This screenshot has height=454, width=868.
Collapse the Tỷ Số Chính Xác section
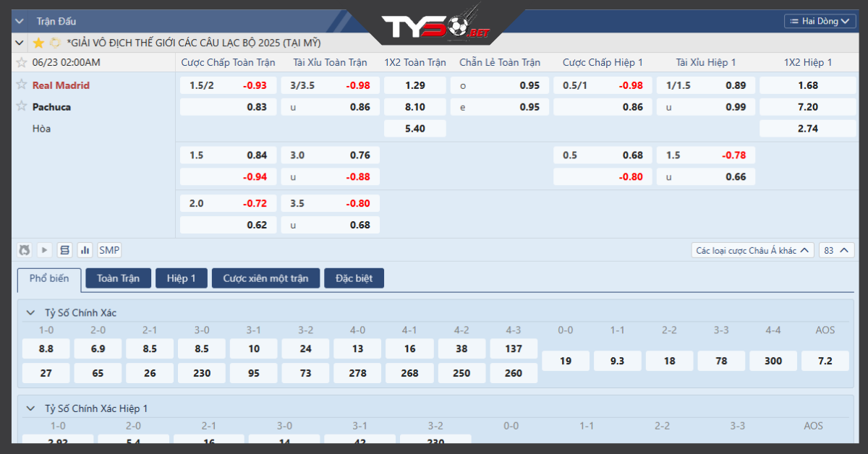point(30,313)
